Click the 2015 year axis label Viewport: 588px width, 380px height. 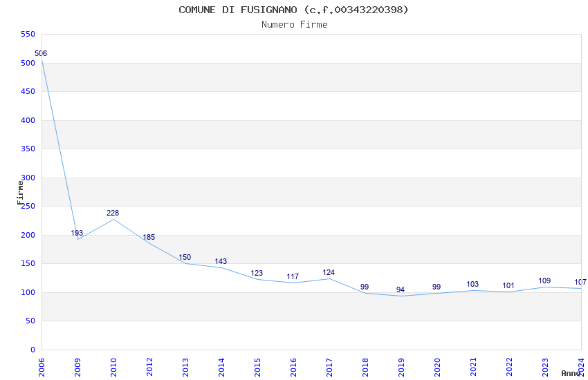click(x=257, y=368)
